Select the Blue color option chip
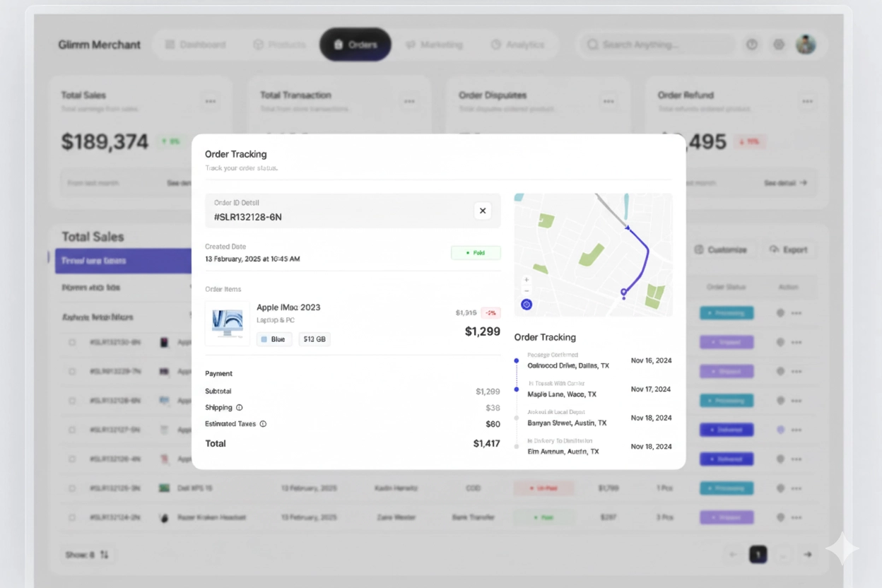The width and height of the screenshot is (882, 588). click(x=274, y=339)
